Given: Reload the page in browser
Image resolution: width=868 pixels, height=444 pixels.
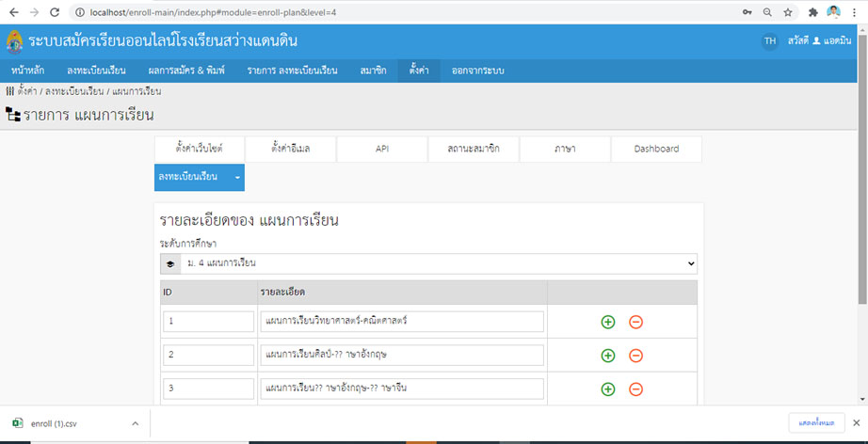Looking at the screenshot, I should tap(55, 12).
